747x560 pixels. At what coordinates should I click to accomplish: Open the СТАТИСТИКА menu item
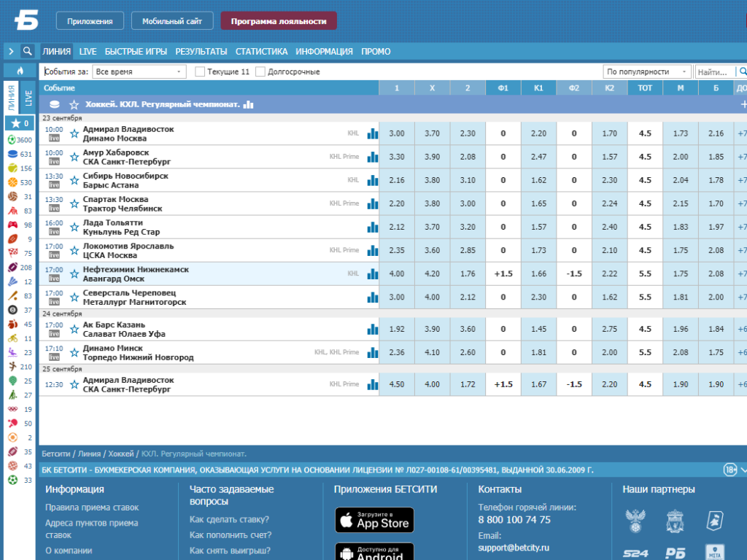click(x=262, y=52)
